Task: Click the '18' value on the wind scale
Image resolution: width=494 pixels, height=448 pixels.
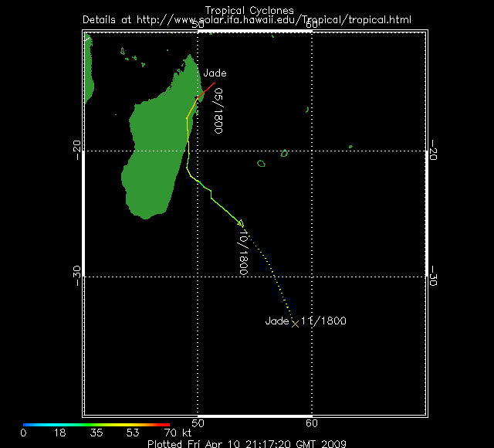Action: pos(59,433)
